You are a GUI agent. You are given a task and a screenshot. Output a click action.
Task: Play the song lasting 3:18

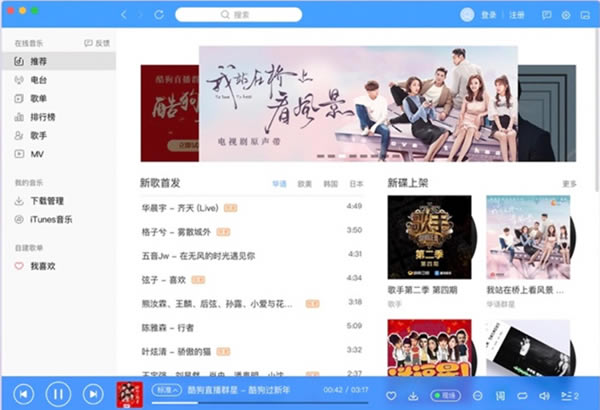tap(252, 304)
